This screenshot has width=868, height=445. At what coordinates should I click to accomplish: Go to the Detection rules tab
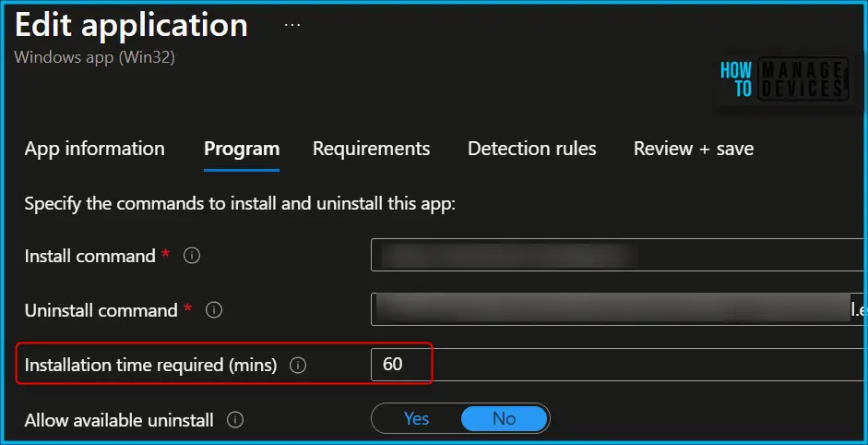[532, 149]
